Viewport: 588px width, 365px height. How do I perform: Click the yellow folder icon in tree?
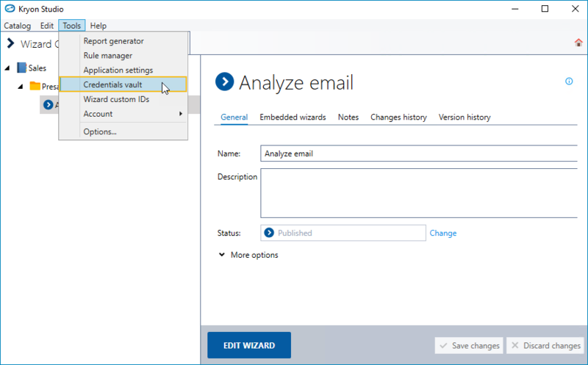[35, 86]
